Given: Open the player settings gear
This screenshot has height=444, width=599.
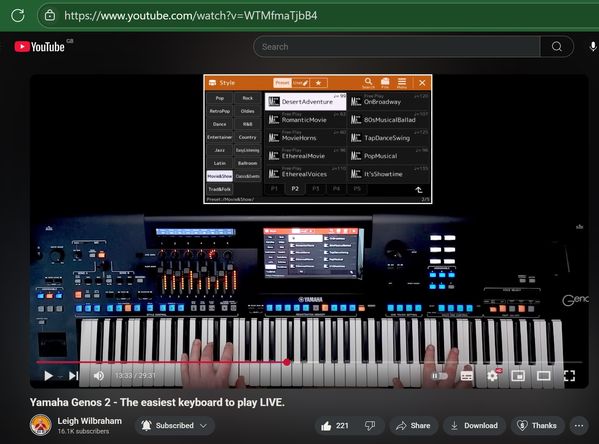Looking at the screenshot, I should (x=492, y=376).
